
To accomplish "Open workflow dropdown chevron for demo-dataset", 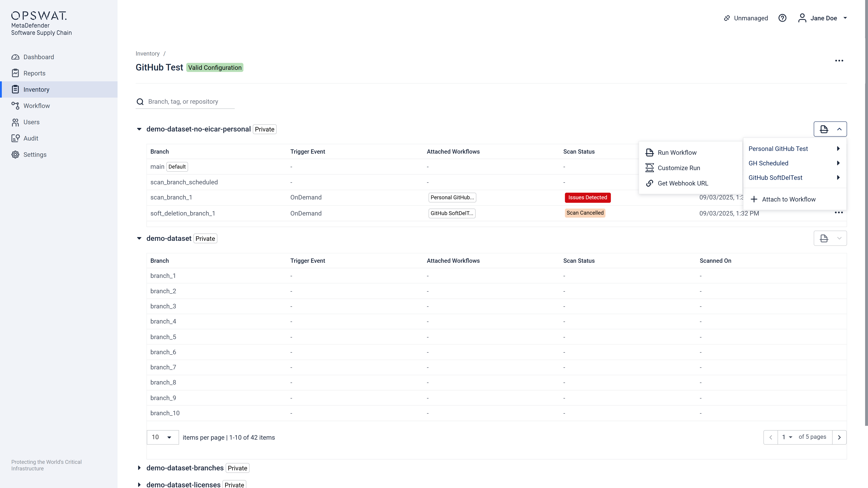I will pyautogui.click(x=839, y=238).
